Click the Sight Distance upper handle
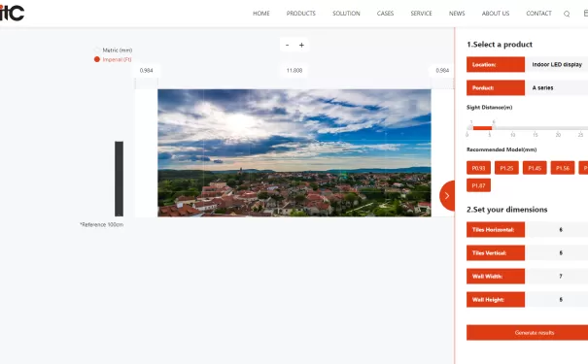 tap(494, 127)
